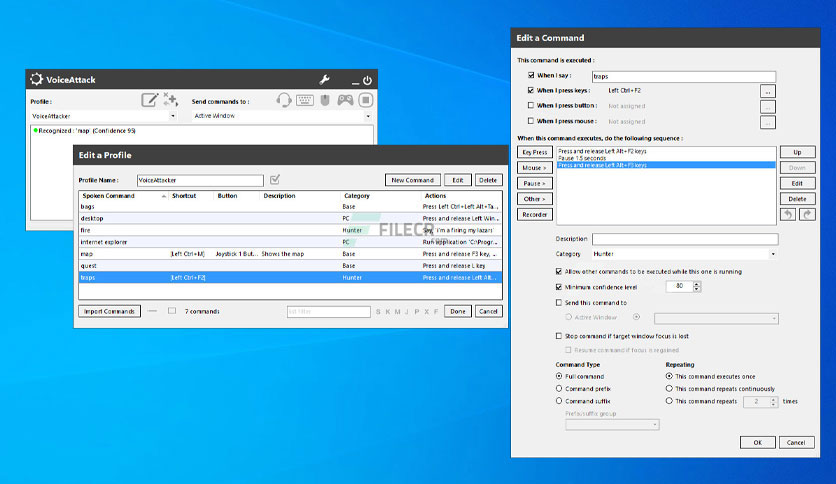Click the S filter letter in Edit a Profile
Screen dimensions: 836x484
pos(378,312)
